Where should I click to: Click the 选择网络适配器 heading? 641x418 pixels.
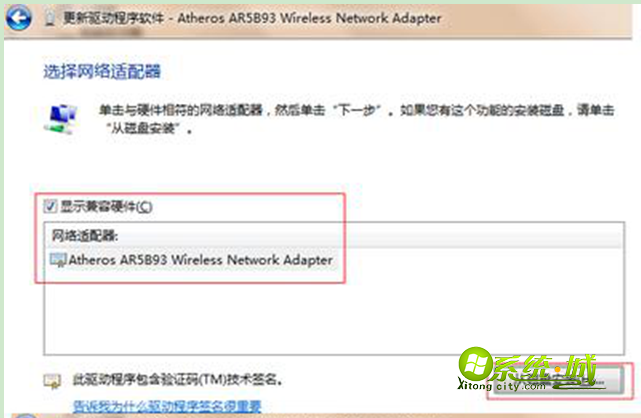click(102, 72)
